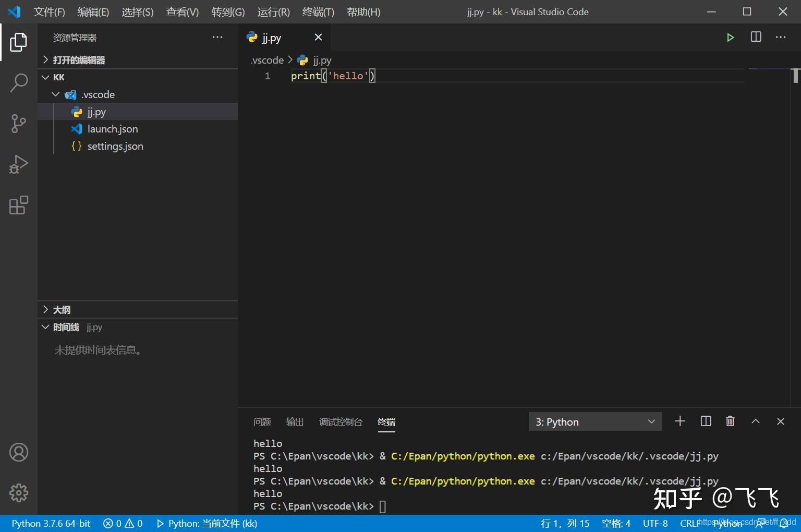This screenshot has height=532, width=801.
Task: Maximize the terminal panel
Action: click(755, 421)
